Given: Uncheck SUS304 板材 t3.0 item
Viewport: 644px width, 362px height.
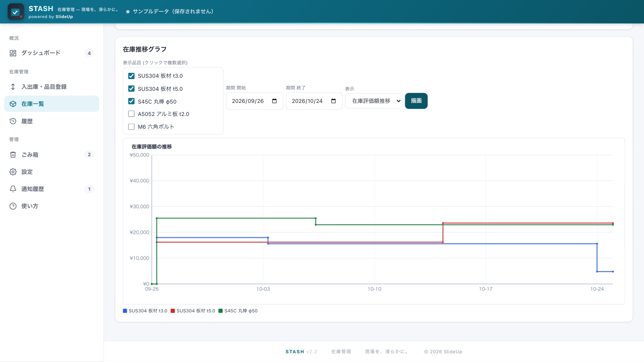Looking at the screenshot, I should pyautogui.click(x=131, y=76).
